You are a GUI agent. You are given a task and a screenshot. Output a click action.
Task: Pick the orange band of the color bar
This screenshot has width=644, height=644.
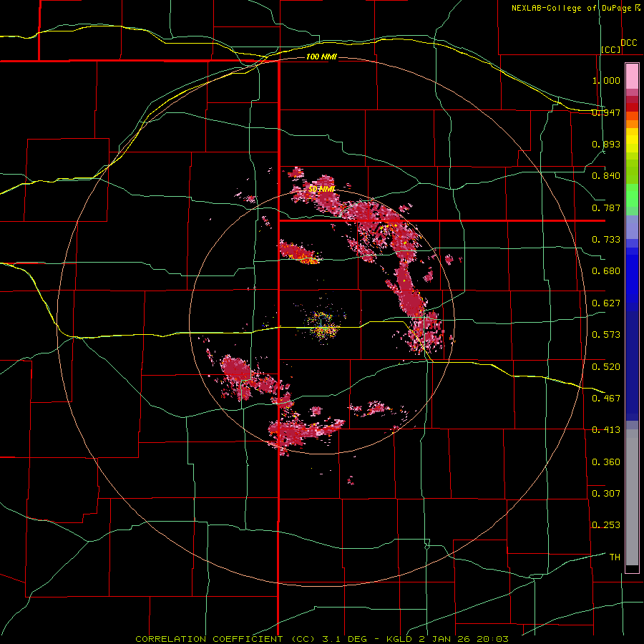[632, 124]
